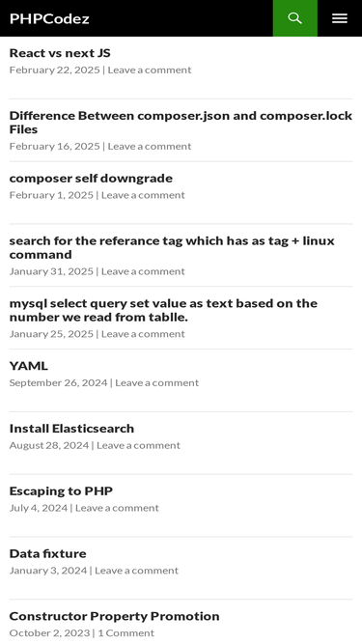Open the React vs next JS post
This screenshot has height=644, width=362.
tap(60, 53)
